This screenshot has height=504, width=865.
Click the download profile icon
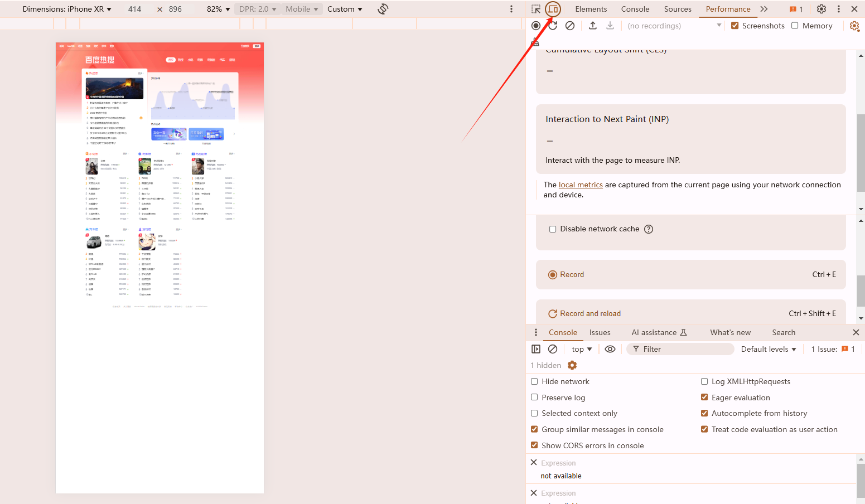pyautogui.click(x=610, y=26)
